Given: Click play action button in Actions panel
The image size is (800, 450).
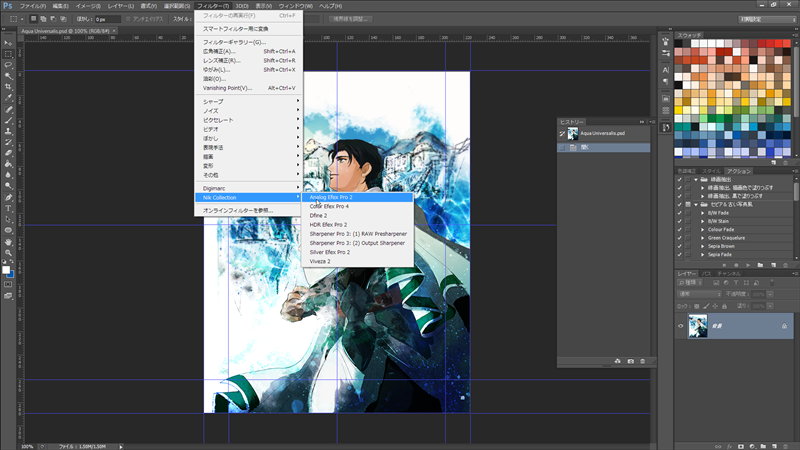Looking at the screenshot, I should 748,265.
